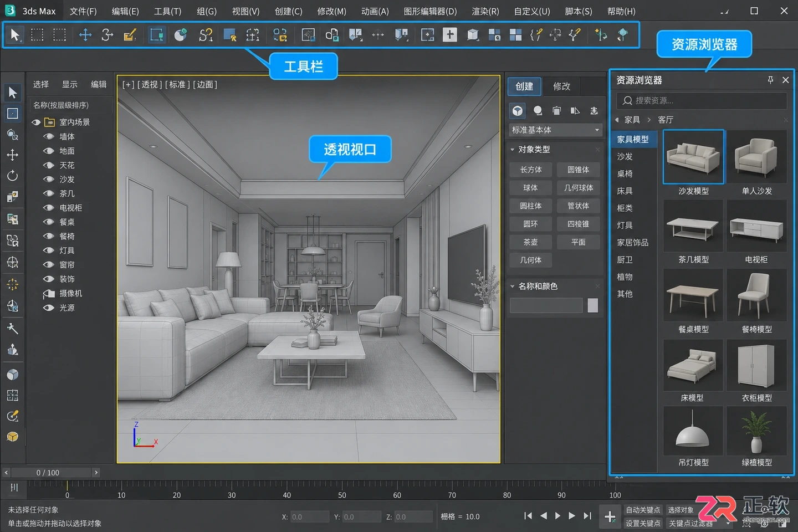
Task: Click the 自动关键点 button
Action: (x=643, y=510)
